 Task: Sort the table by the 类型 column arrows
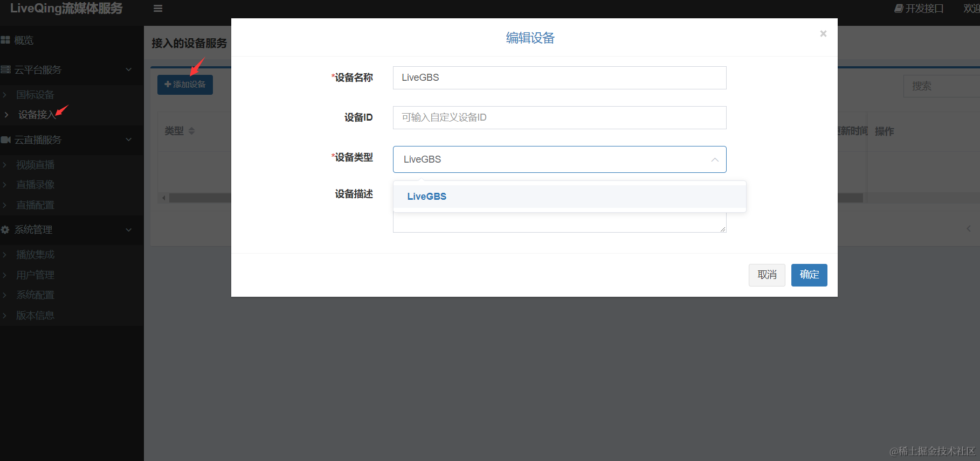[x=191, y=131]
